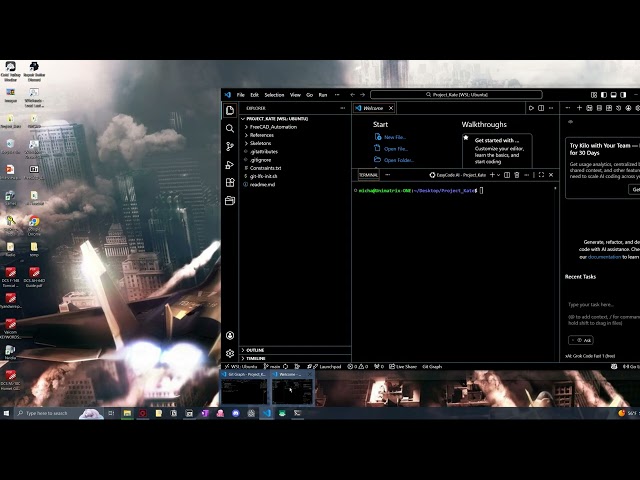Open Source Control view in activity bar
The height and width of the screenshot is (480, 640).
pyautogui.click(x=230, y=147)
